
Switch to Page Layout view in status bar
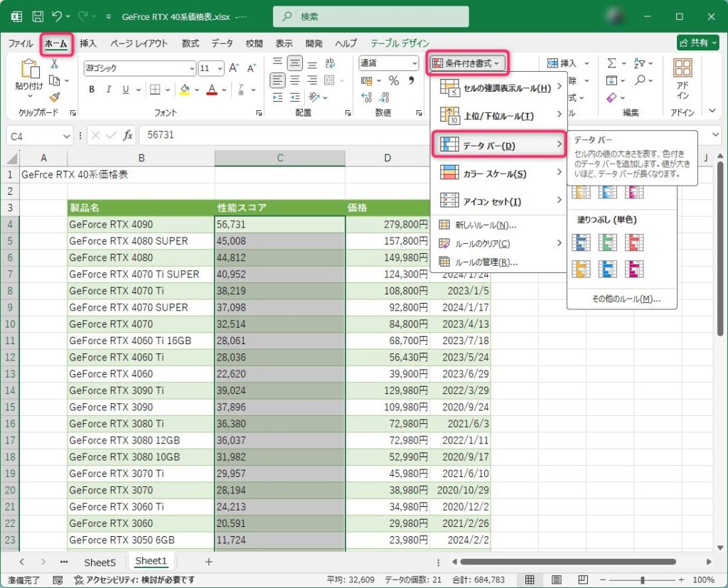pyautogui.click(x=557, y=580)
